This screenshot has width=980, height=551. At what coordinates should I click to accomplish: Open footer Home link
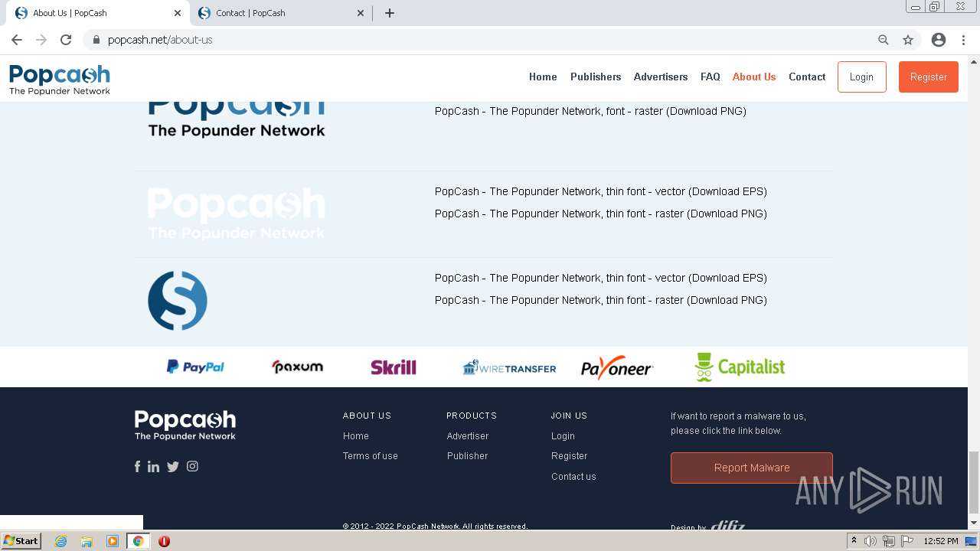click(356, 435)
